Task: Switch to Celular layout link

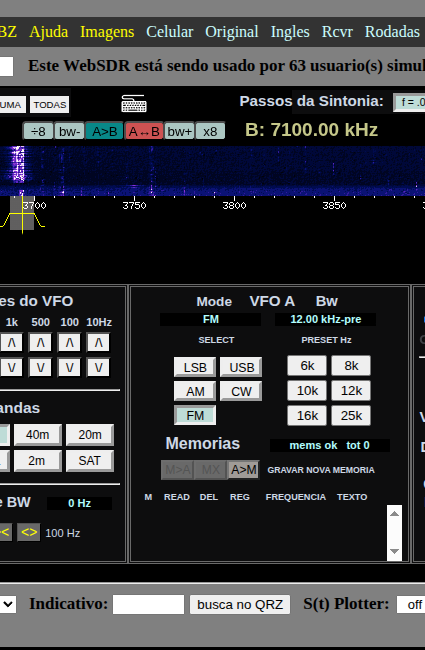Action: pyautogui.click(x=170, y=32)
